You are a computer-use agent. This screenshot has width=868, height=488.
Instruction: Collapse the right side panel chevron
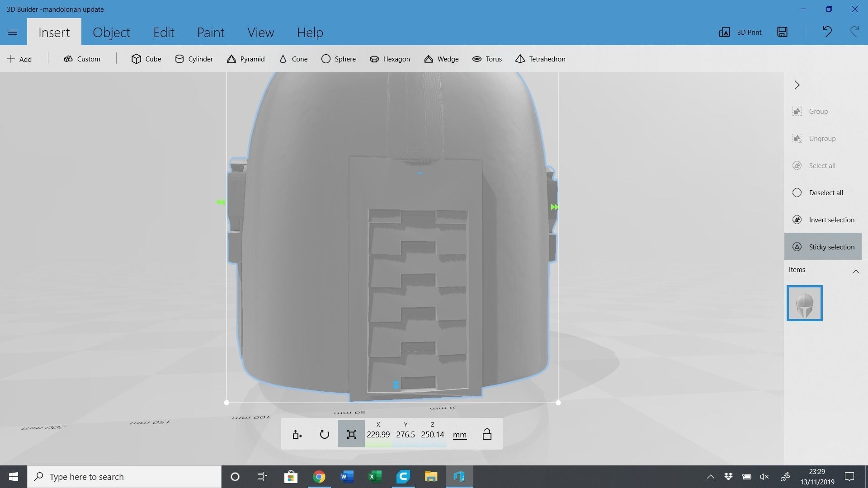click(x=797, y=85)
